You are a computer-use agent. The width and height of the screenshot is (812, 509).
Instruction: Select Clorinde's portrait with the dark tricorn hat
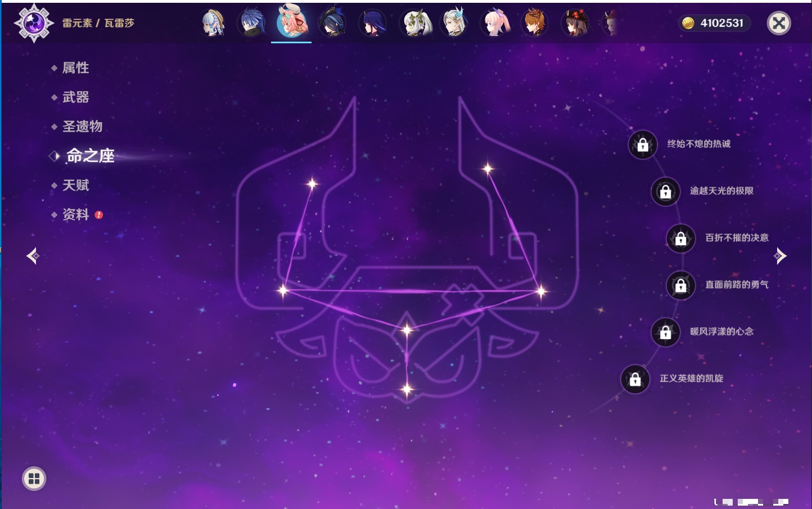(x=332, y=23)
